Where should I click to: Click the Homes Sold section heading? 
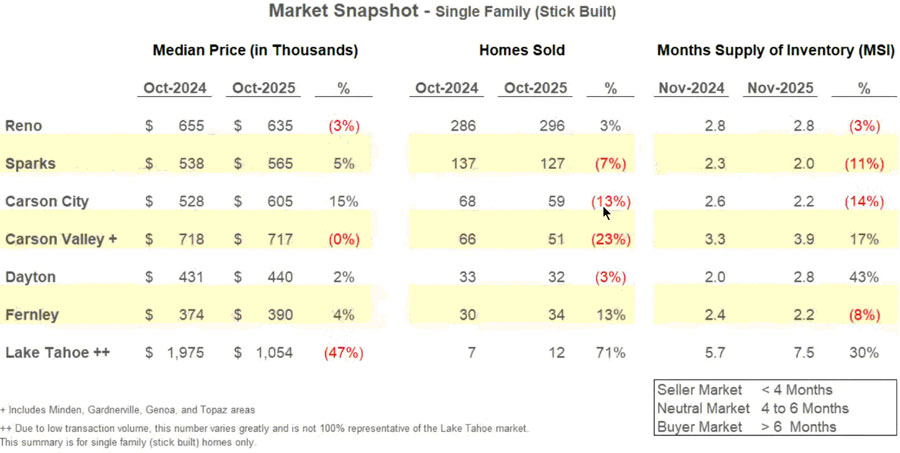point(521,50)
